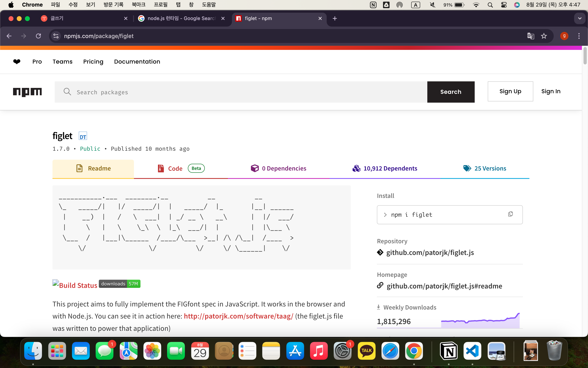Open the 도움말 menu
The image size is (588, 368).
click(209, 5)
